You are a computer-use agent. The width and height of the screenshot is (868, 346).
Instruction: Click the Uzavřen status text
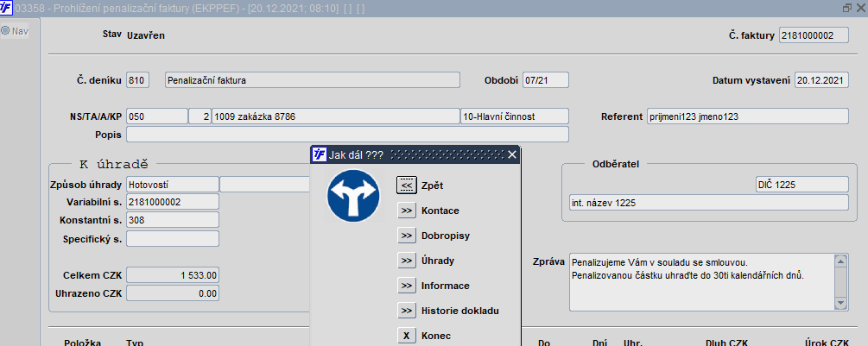click(146, 35)
